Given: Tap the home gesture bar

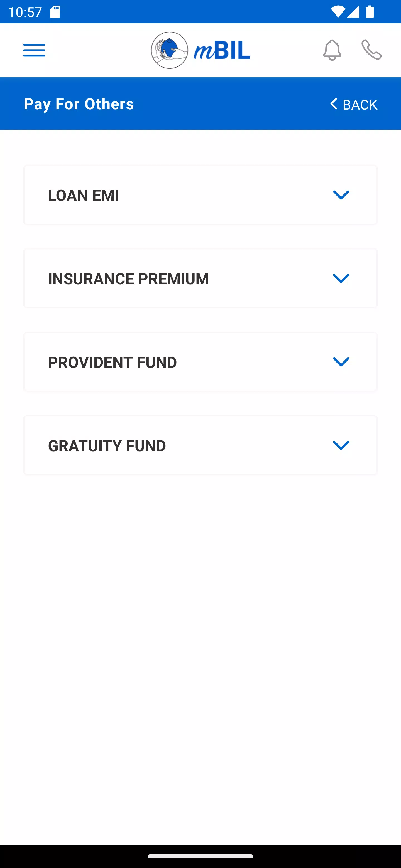Looking at the screenshot, I should [x=200, y=856].
